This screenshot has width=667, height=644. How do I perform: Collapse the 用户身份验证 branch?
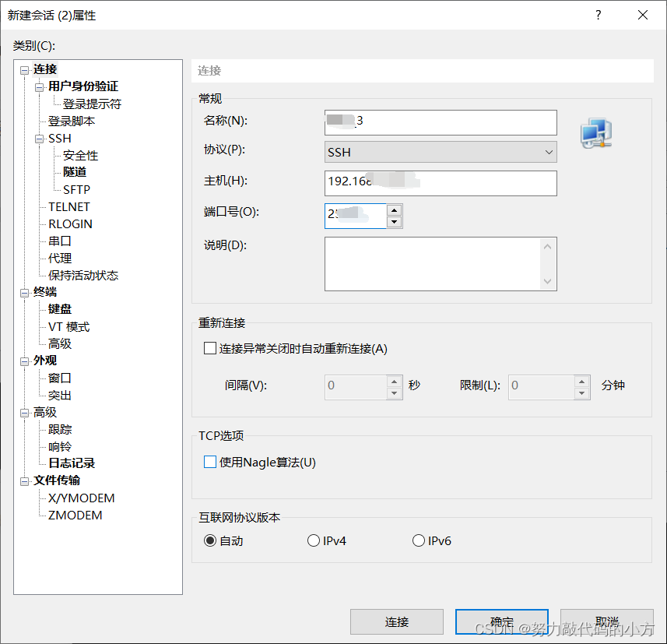pyautogui.click(x=38, y=86)
